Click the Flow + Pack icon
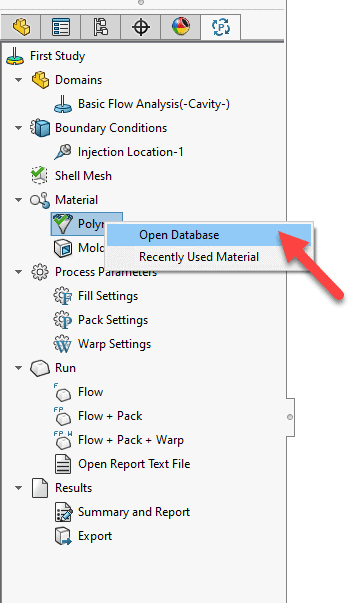360x603 pixels. point(63,416)
